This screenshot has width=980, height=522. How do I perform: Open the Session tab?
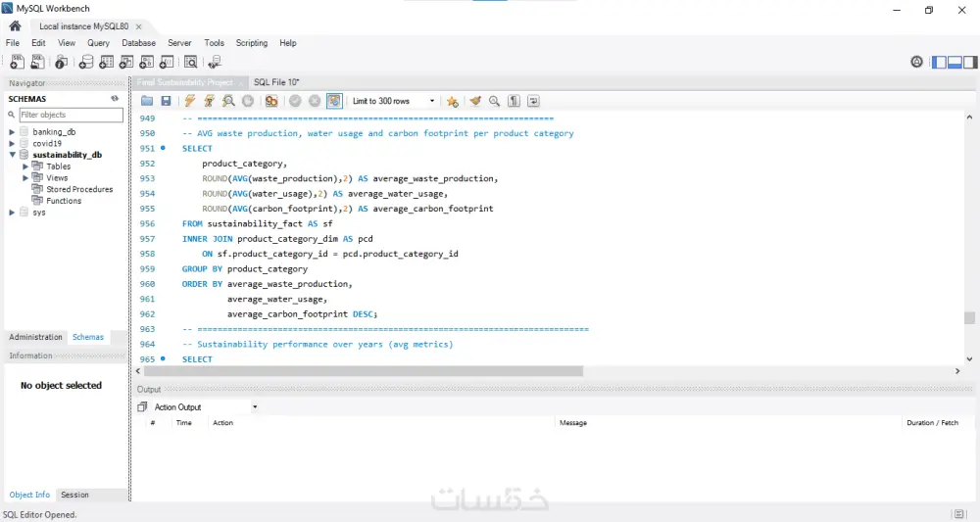click(x=74, y=495)
